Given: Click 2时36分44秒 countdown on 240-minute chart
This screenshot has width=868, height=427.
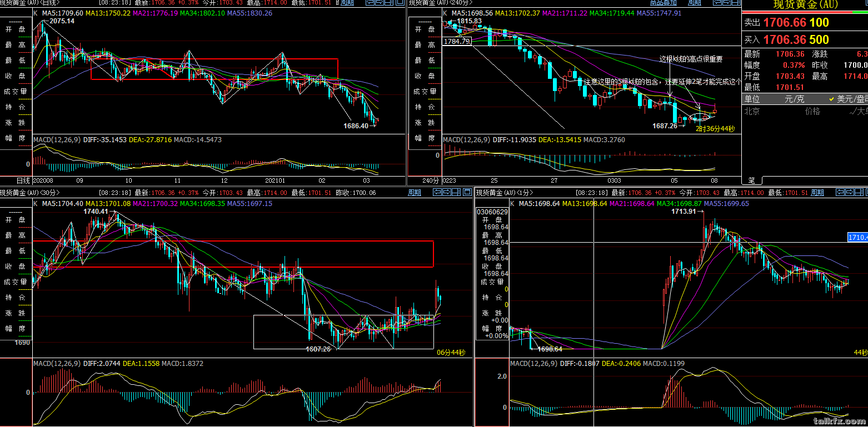Looking at the screenshot, I should point(715,129).
